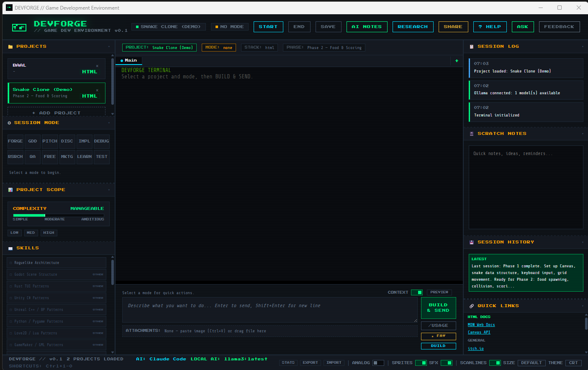The width and height of the screenshot is (588, 370).
Task: Click the FAV star button
Action: 438,336
